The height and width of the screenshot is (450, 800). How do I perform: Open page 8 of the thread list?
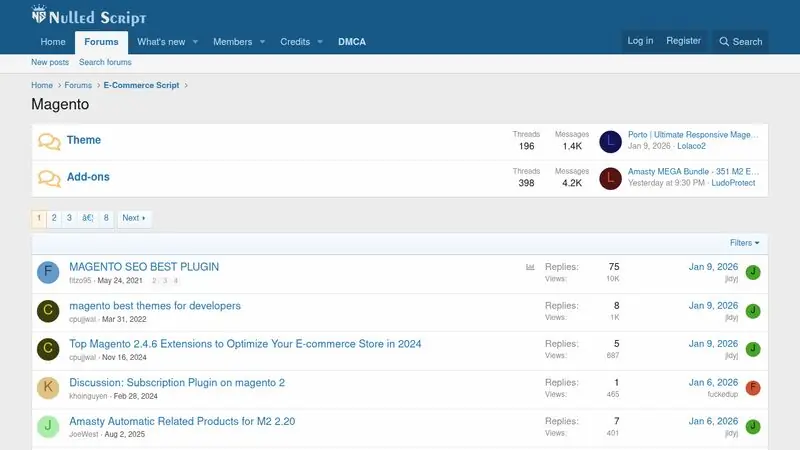point(106,218)
